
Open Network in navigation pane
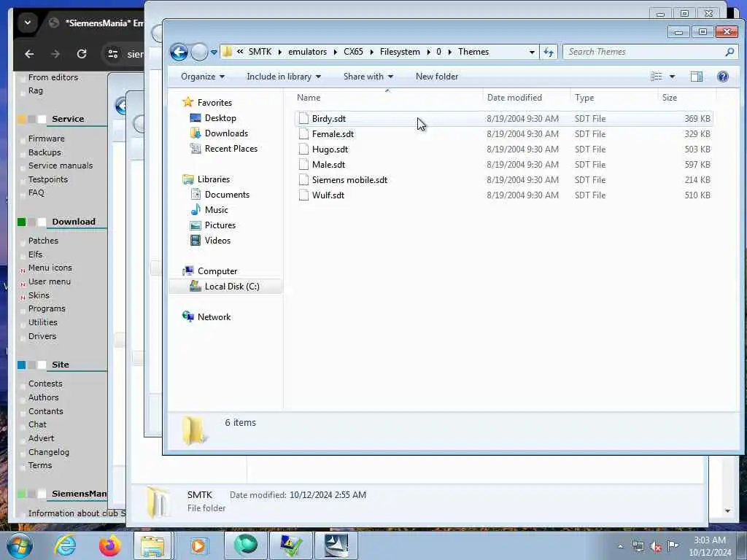coord(214,316)
